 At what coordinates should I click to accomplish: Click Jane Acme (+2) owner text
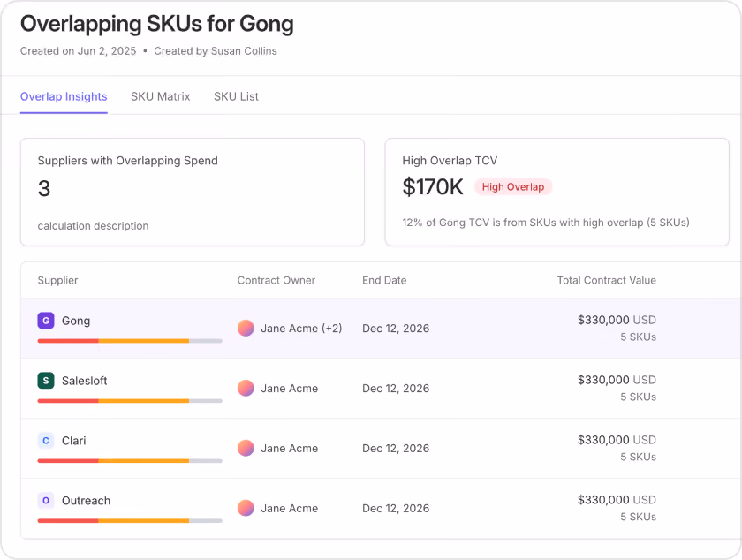(x=301, y=328)
